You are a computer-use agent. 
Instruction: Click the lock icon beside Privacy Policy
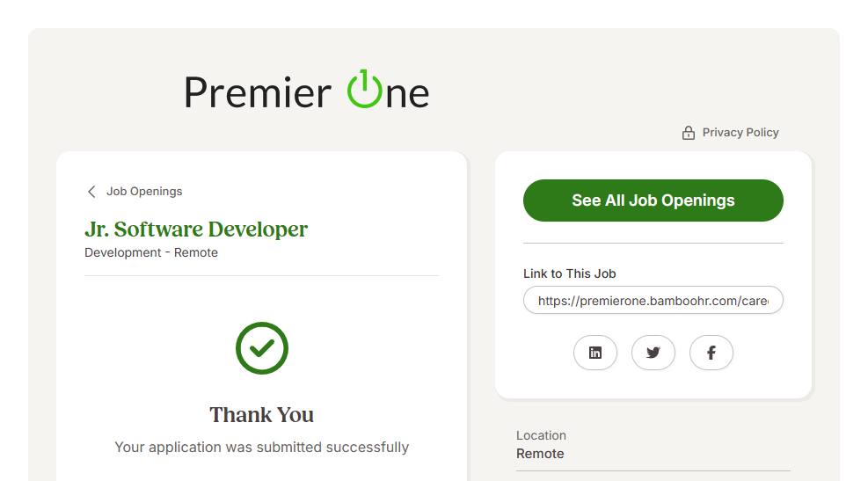click(689, 133)
